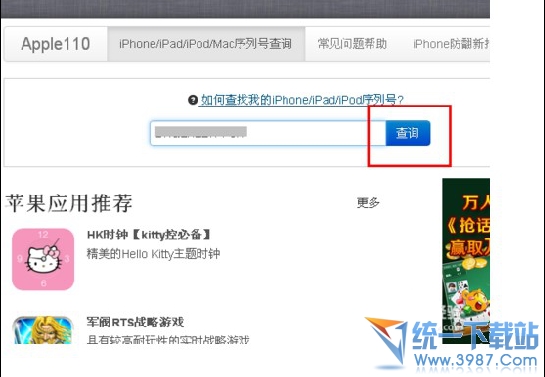Open the 军阀RTS game app icon

(x=43, y=330)
